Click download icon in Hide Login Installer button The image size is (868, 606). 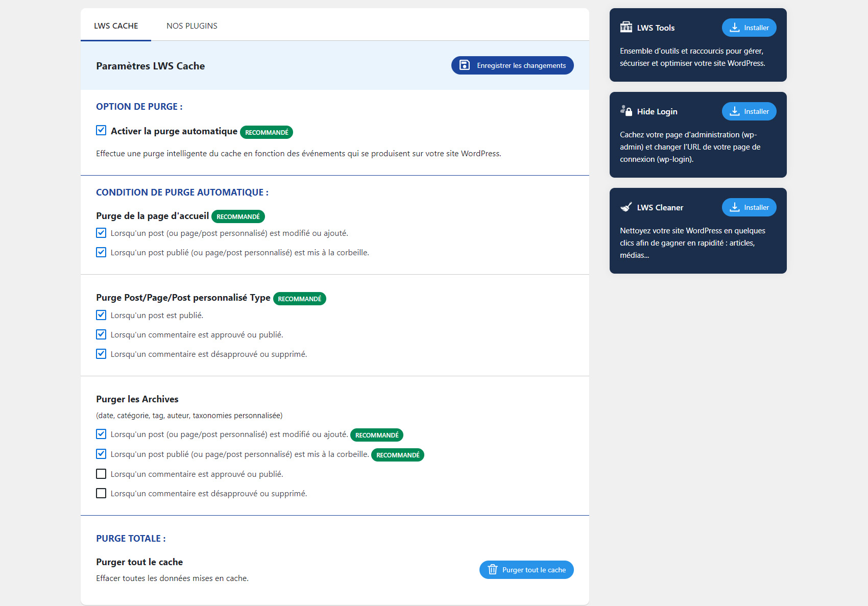pyautogui.click(x=735, y=111)
